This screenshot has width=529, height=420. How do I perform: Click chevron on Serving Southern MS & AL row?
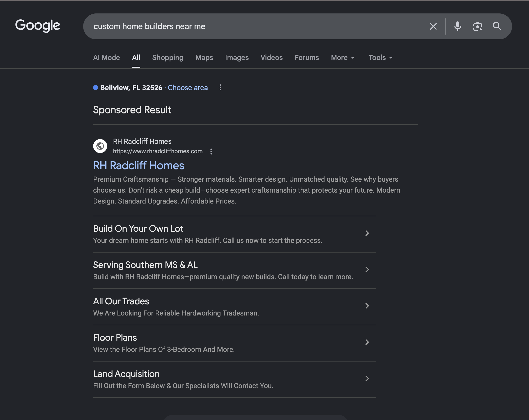tap(367, 269)
